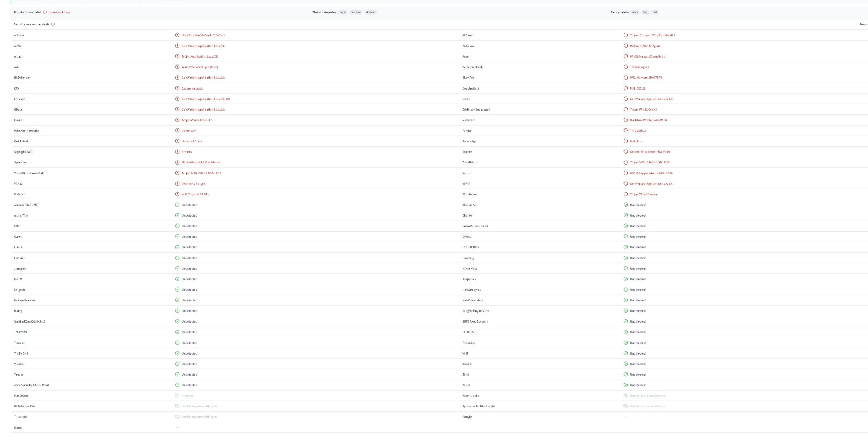Click the alert icon beside Palo Alto Networks' Generic.ml
This screenshot has height=447, width=868.
coord(178,131)
